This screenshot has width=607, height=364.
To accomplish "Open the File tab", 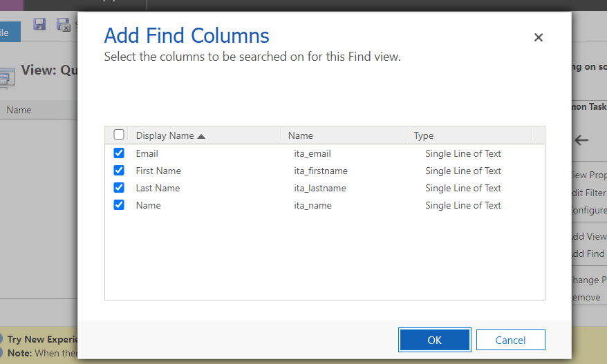I will [x=7, y=32].
